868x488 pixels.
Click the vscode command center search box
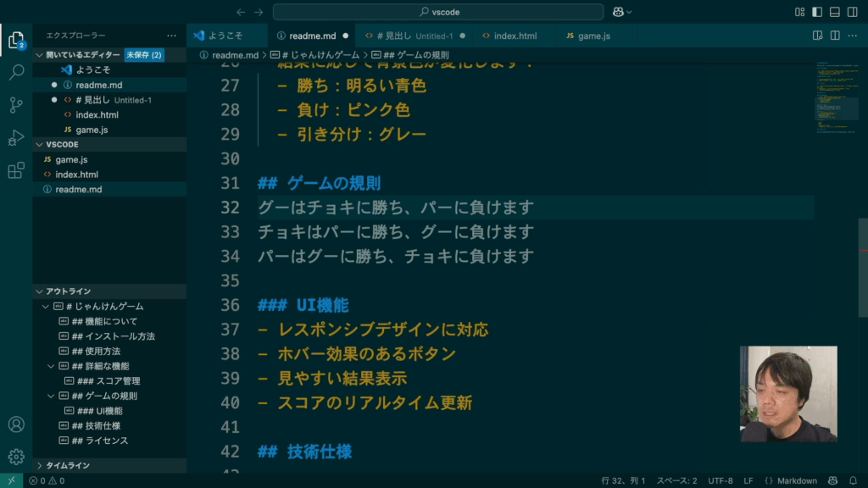pos(438,12)
